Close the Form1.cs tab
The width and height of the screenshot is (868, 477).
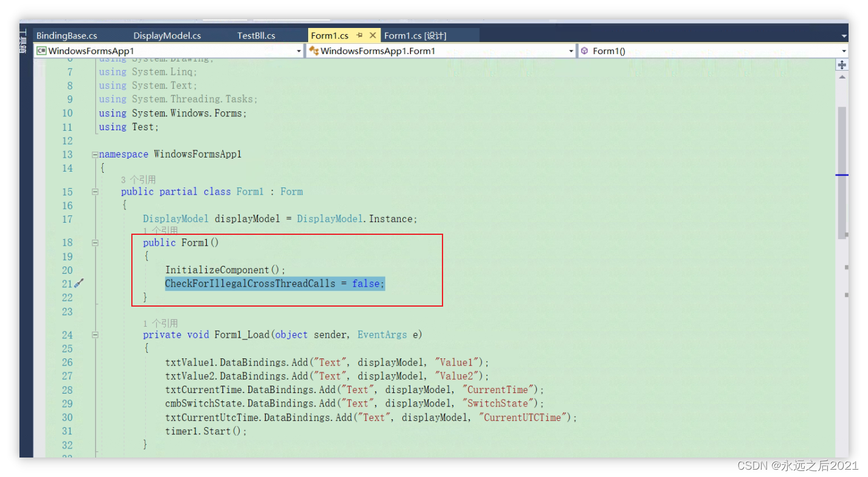373,35
